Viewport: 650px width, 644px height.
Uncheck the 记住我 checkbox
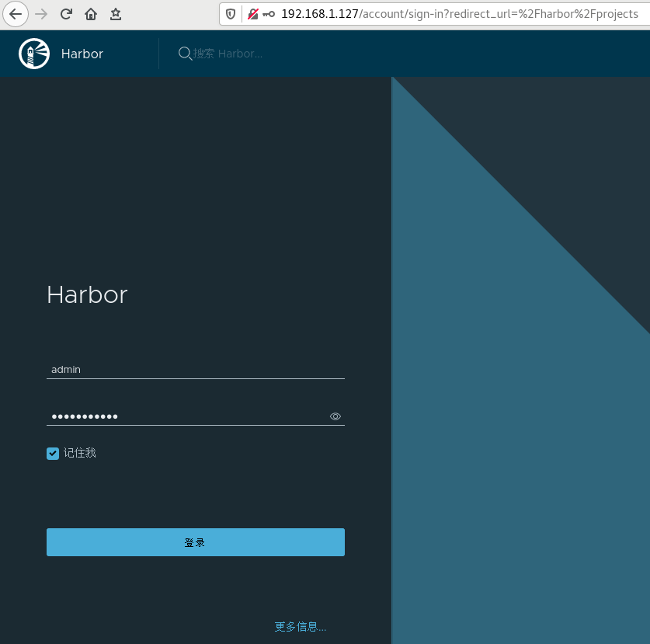pos(53,453)
